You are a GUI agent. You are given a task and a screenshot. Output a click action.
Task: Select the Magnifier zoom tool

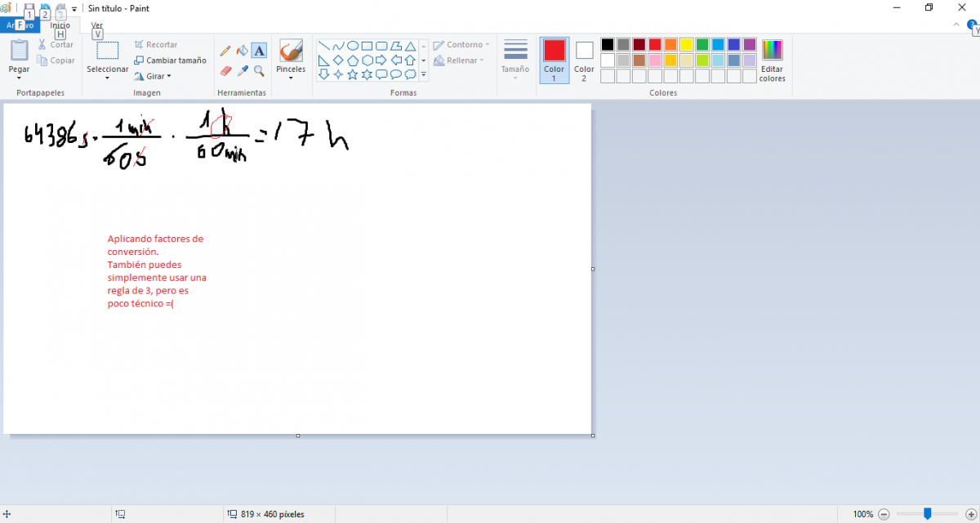259,71
